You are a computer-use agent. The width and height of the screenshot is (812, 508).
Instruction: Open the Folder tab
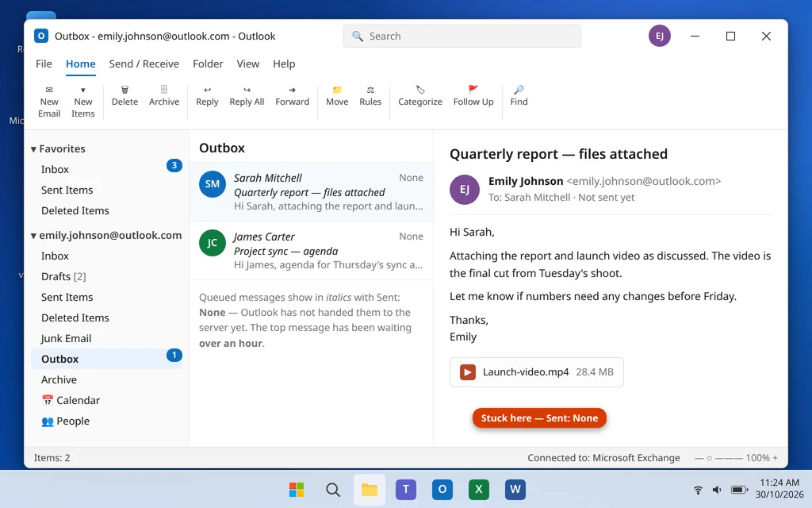[208, 63]
